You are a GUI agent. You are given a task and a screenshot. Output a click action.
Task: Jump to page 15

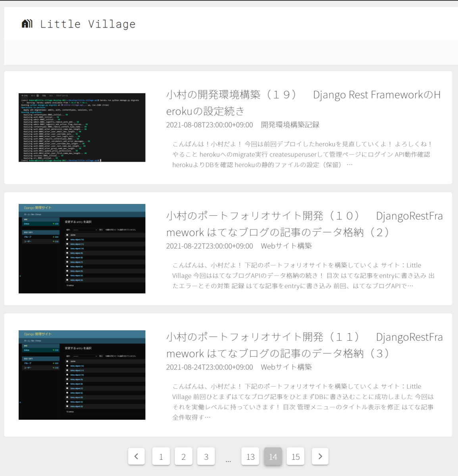pos(295,456)
